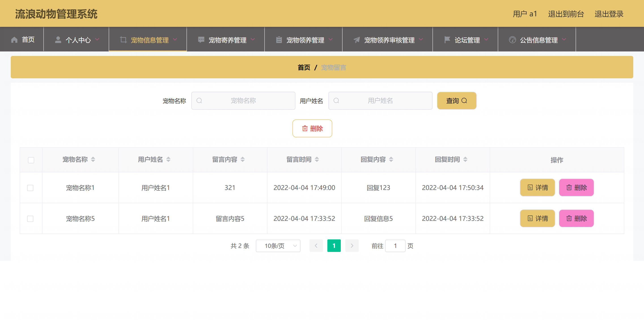The image size is (644, 328).
Task: Focus the 用户姓名 search input
Action: [x=380, y=101]
